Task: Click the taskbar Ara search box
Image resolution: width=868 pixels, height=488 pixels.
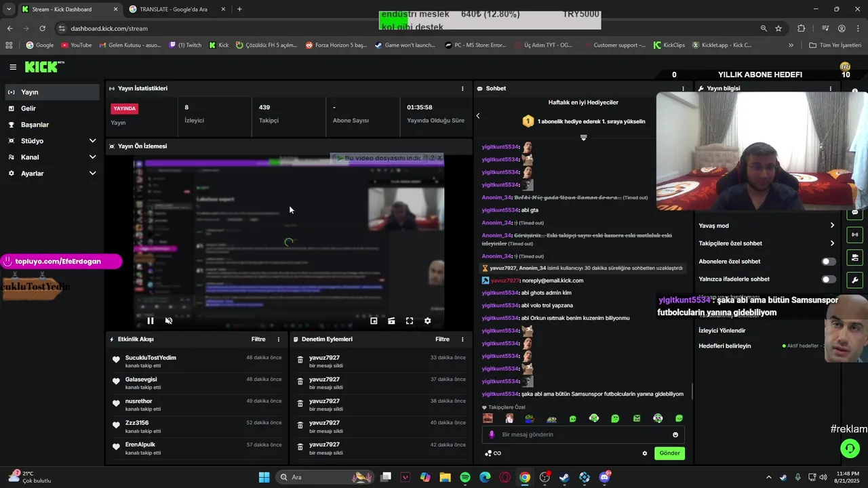Action: (x=324, y=477)
